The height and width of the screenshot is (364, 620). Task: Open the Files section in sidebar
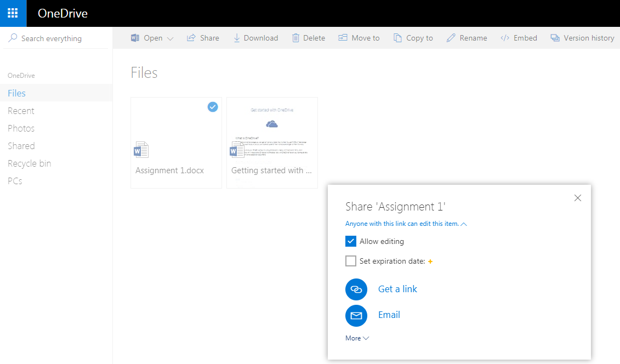56,93
